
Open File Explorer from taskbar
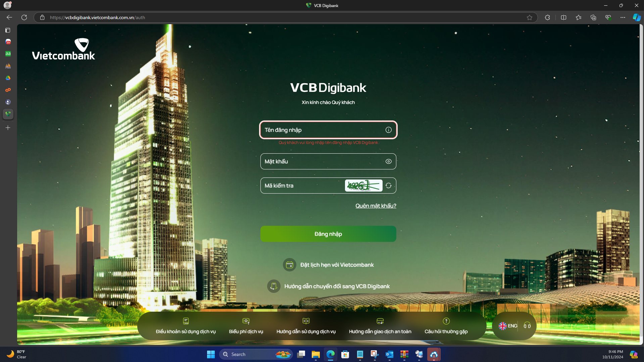click(316, 354)
